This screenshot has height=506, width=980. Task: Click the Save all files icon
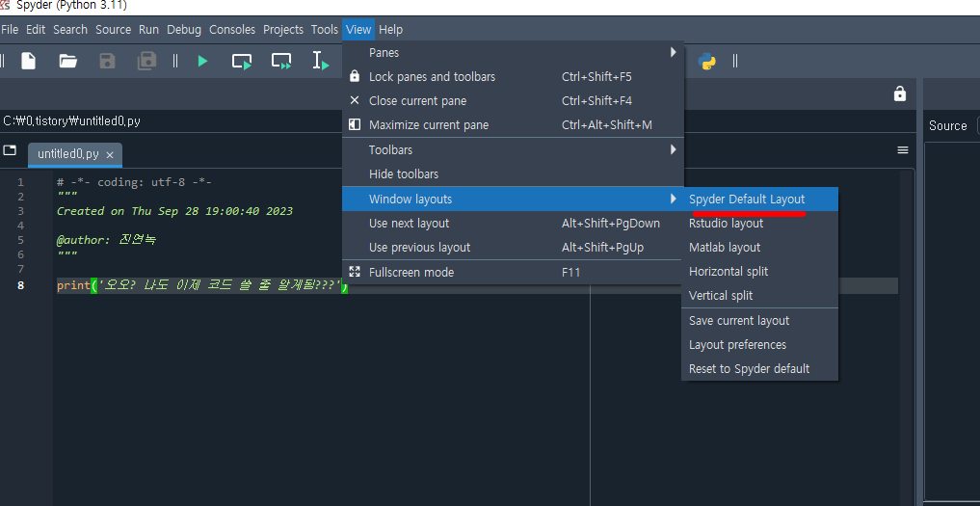[x=146, y=62]
